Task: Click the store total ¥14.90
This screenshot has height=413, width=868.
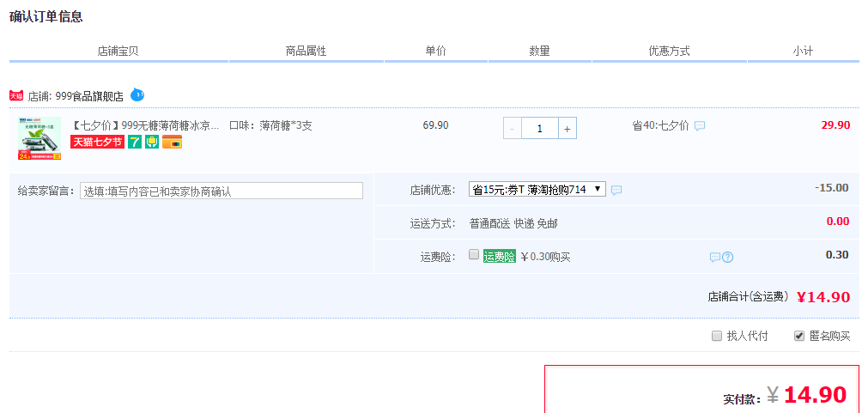Action: point(823,297)
